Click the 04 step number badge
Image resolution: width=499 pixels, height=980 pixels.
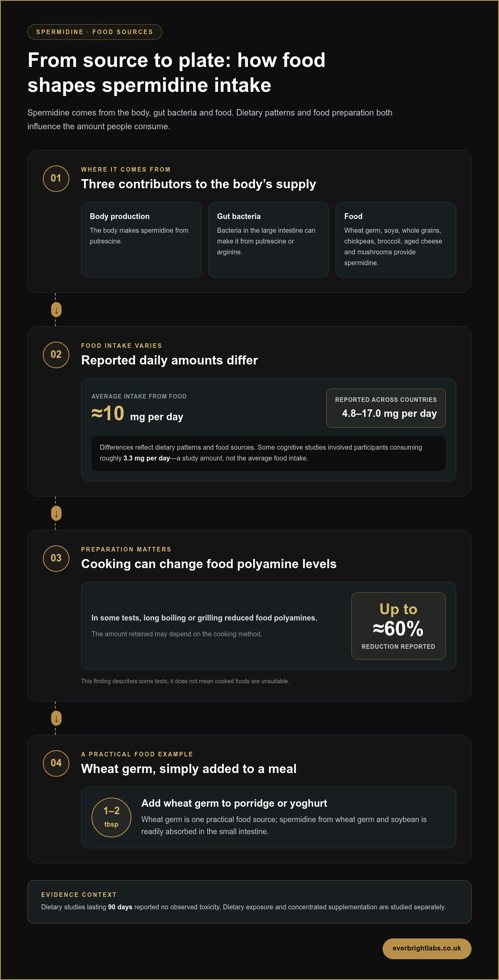click(56, 763)
